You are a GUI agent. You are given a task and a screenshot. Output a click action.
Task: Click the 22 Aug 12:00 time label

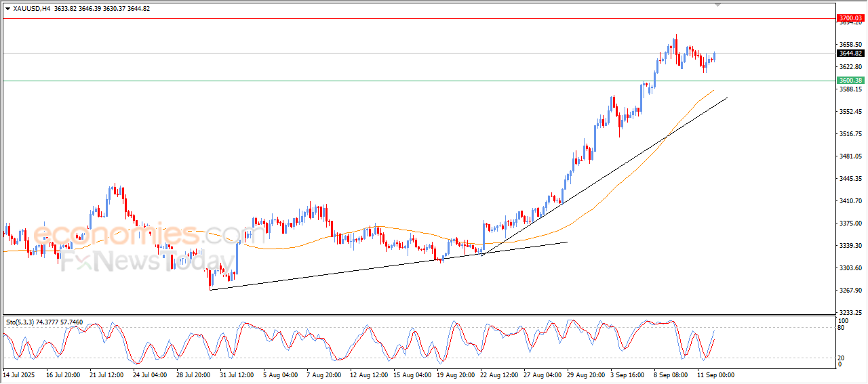pos(498,375)
